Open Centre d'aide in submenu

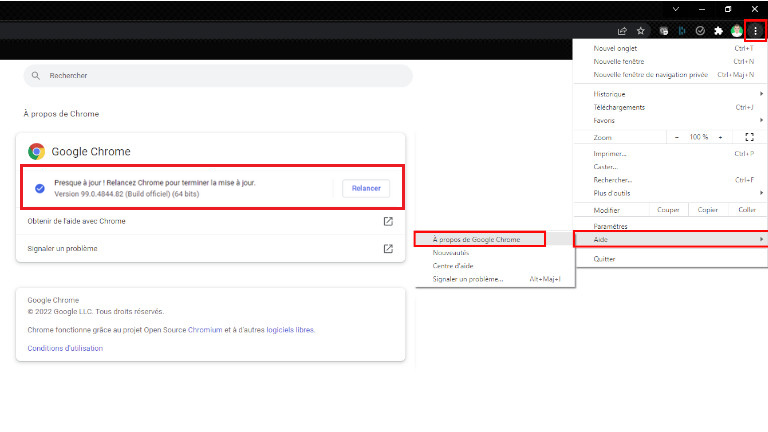(x=495, y=266)
